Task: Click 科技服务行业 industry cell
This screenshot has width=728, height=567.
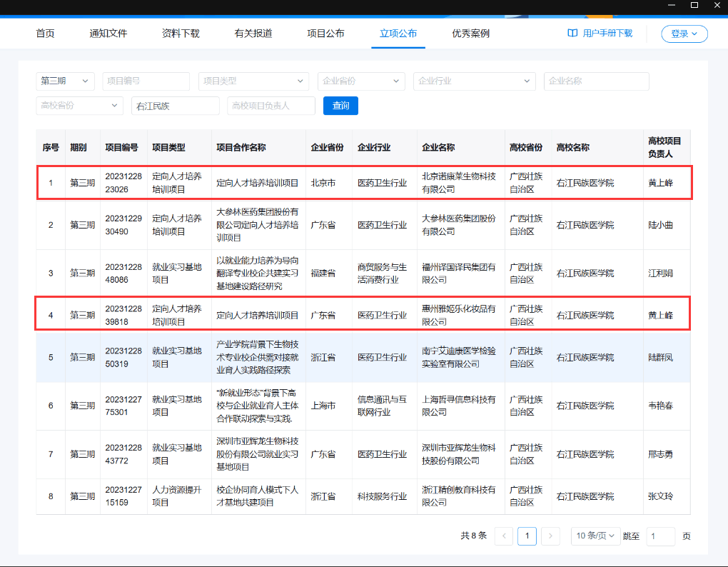Action: click(x=382, y=496)
